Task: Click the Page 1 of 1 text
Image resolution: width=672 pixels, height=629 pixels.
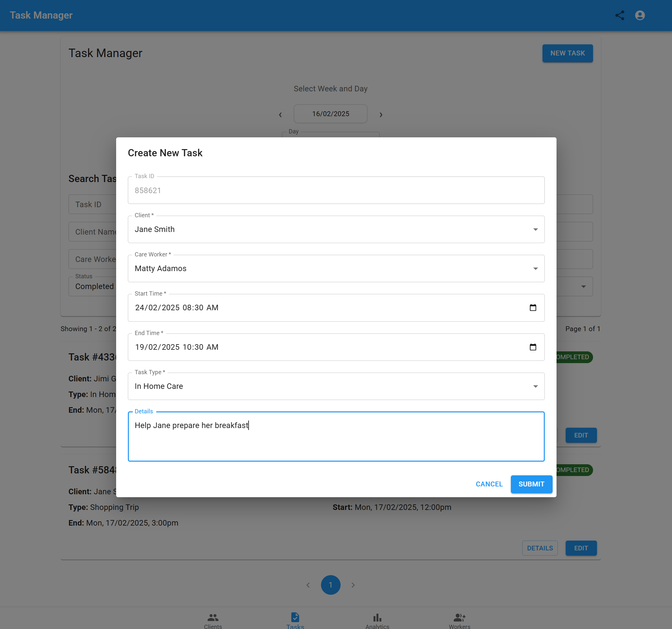Action: [583, 329]
